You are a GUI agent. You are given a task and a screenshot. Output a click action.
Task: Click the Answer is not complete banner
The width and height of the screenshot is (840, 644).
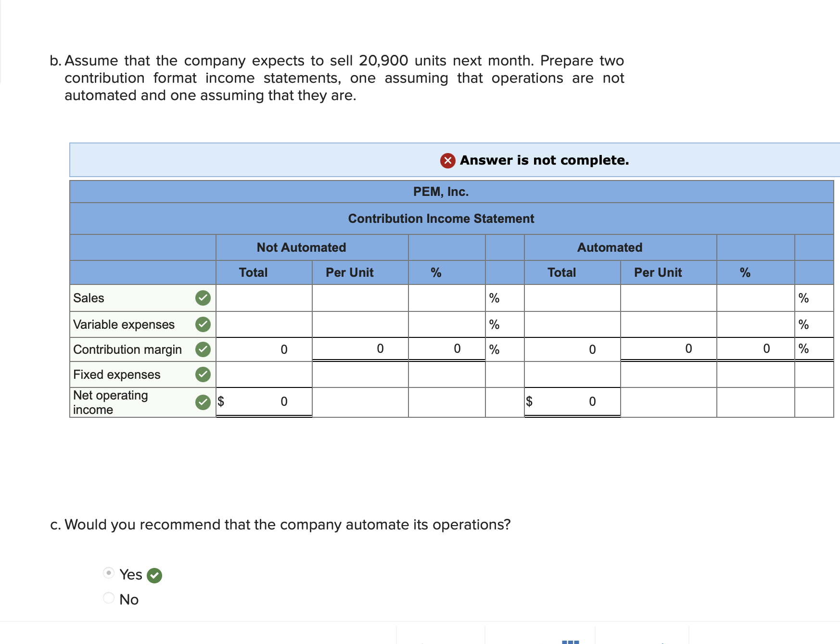[x=544, y=160]
